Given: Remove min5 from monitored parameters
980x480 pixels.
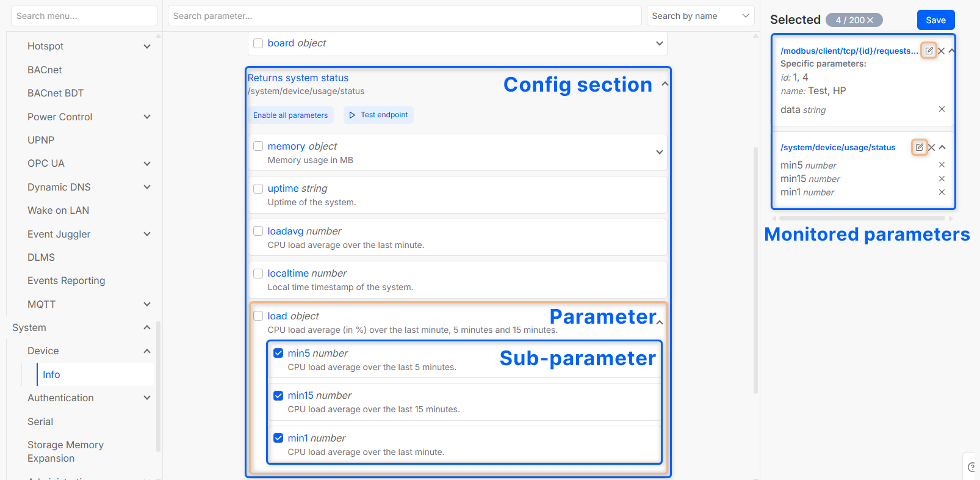Looking at the screenshot, I should pos(942,165).
